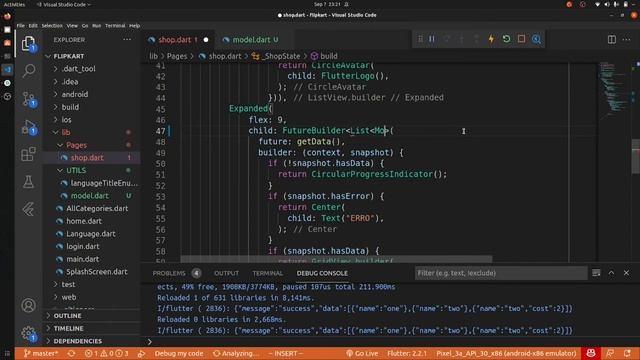This screenshot has width=640, height=360.
Task: Click Go Live in status bar
Action: point(362,353)
